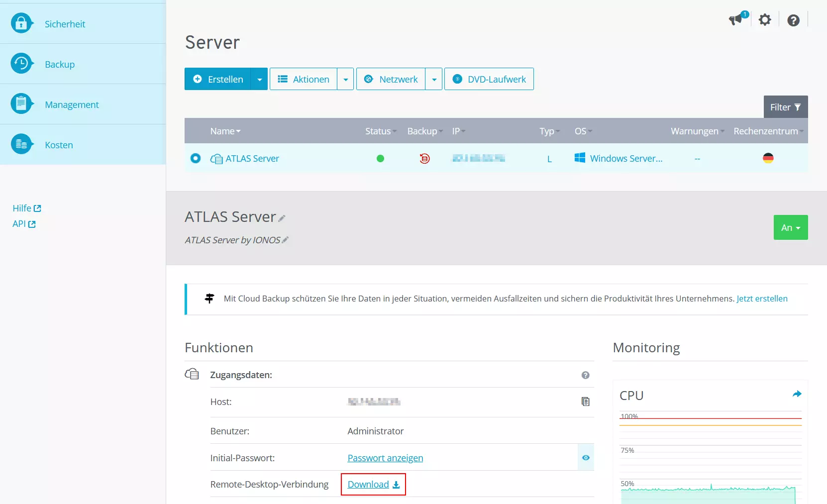Click the signpost icon in Cloud Backup notice
This screenshot has width=827, height=504.
(209, 299)
